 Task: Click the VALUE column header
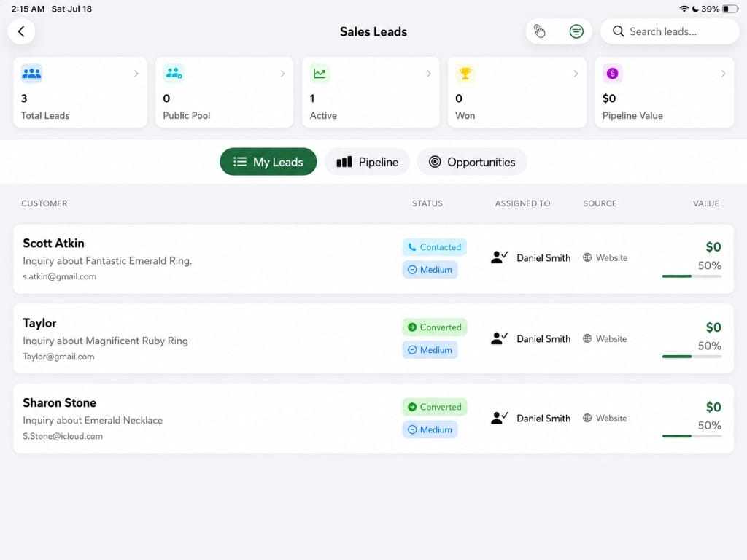(706, 203)
